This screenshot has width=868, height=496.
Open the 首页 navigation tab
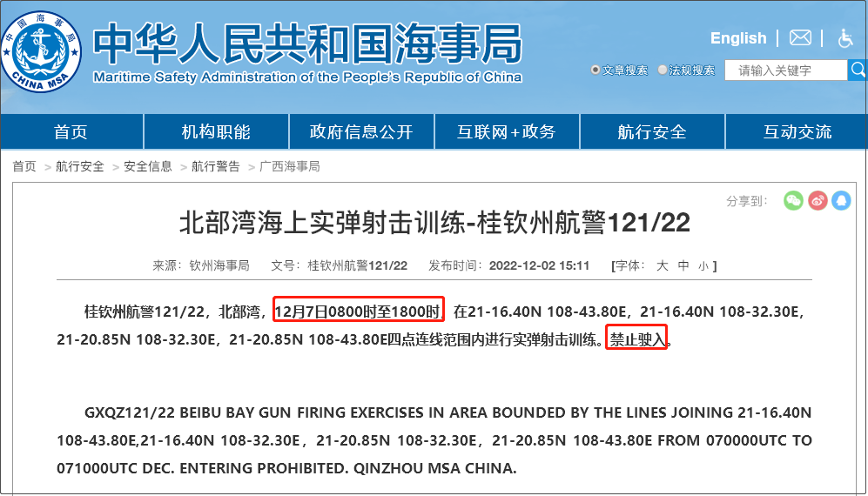pyautogui.click(x=71, y=132)
